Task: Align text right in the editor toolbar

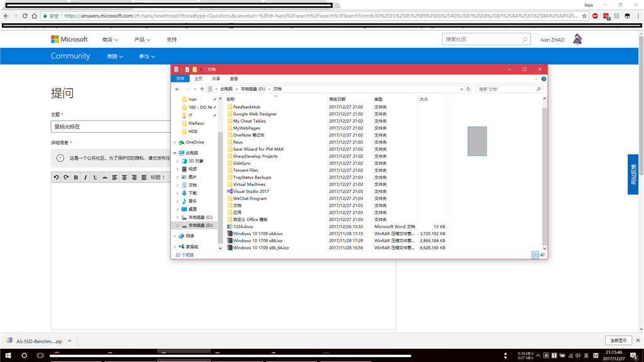Action: coord(134,177)
